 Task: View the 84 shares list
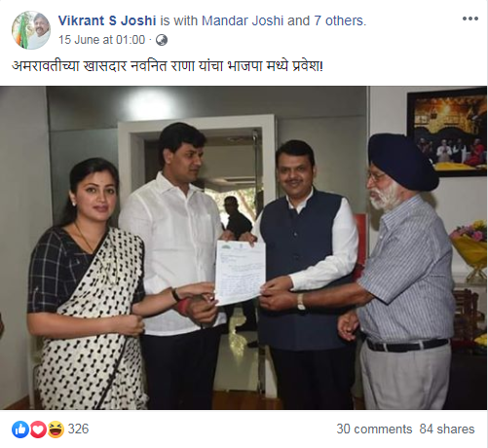[447, 429]
